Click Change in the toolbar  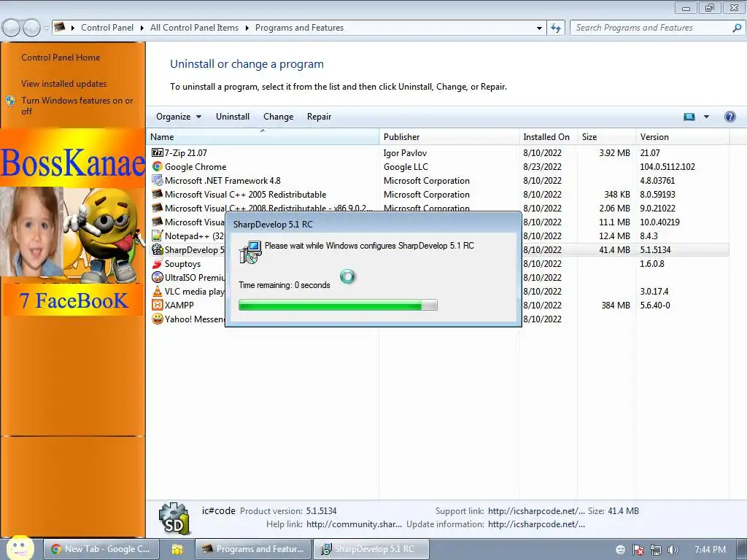(x=278, y=117)
